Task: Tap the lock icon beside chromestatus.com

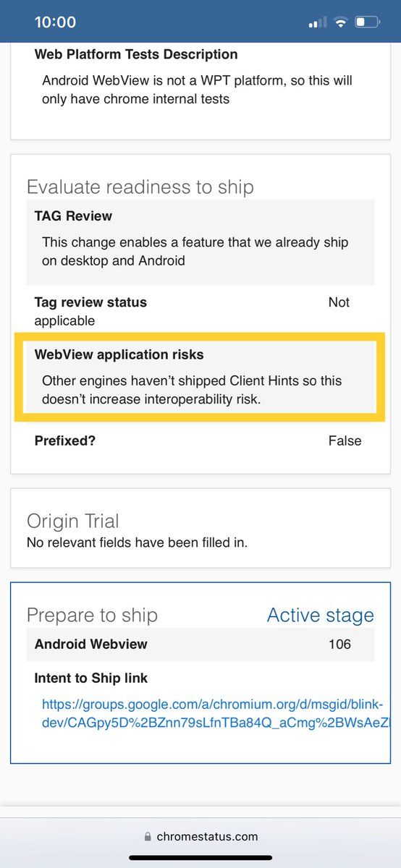Action: [x=148, y=837]
